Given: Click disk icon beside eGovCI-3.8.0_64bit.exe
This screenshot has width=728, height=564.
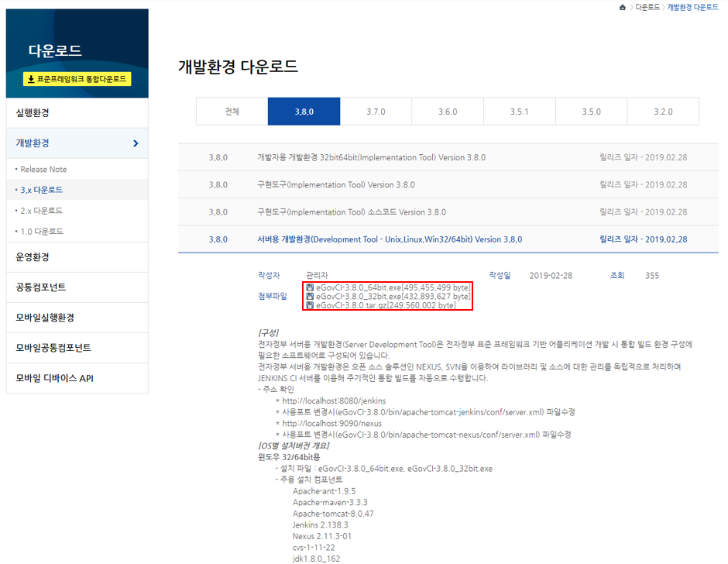Looking at the screenshot, I should coord(310,287).
